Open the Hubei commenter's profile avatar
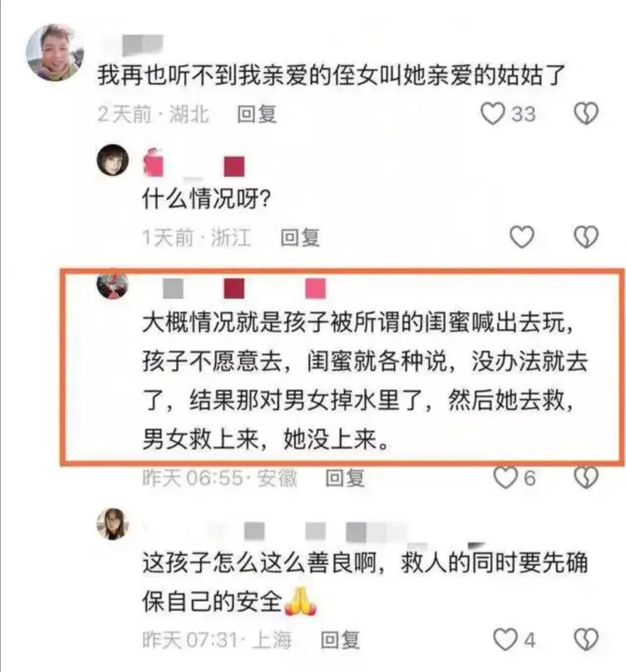Screen dimensions: 626x672 pos(55,52)
